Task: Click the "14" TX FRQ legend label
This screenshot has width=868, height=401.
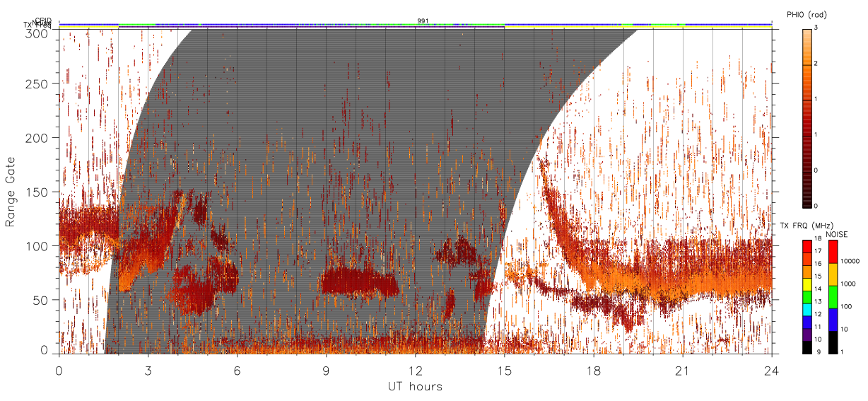Action: point(818,289)
